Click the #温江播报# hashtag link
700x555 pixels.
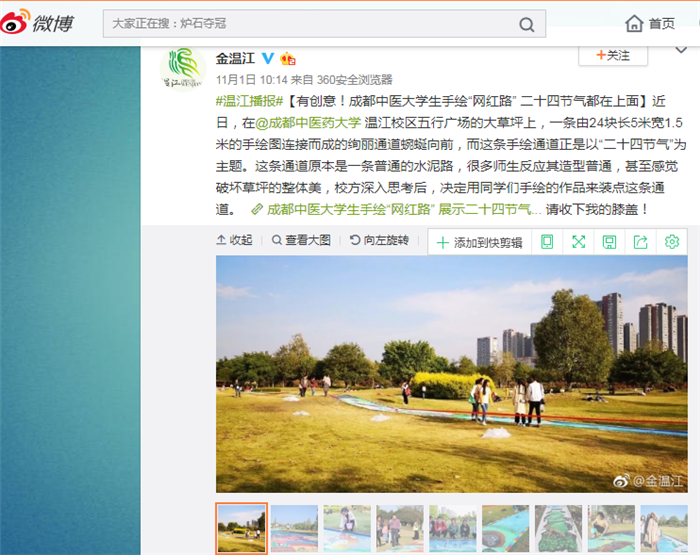[250, 101]
